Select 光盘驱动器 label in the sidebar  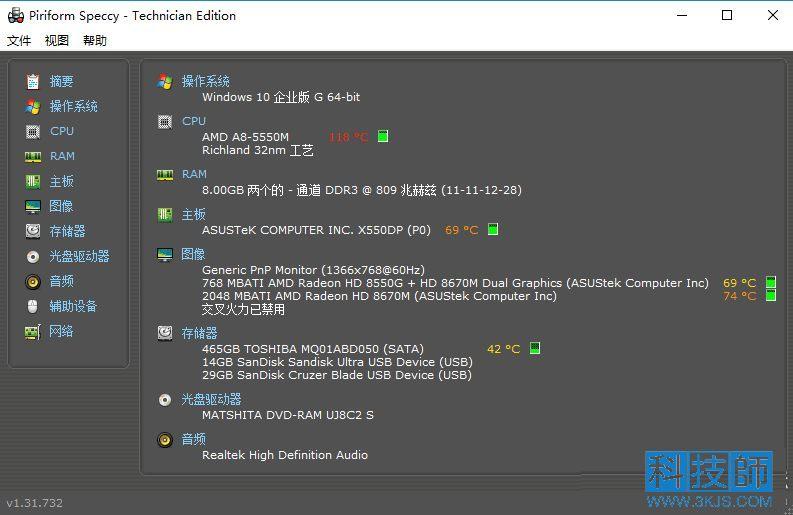(79, 256)
